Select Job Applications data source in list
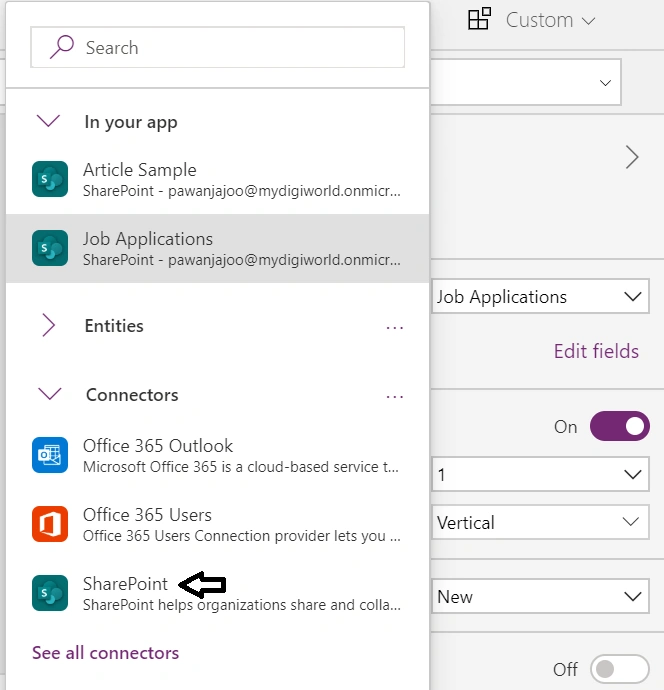 point(217,249)
